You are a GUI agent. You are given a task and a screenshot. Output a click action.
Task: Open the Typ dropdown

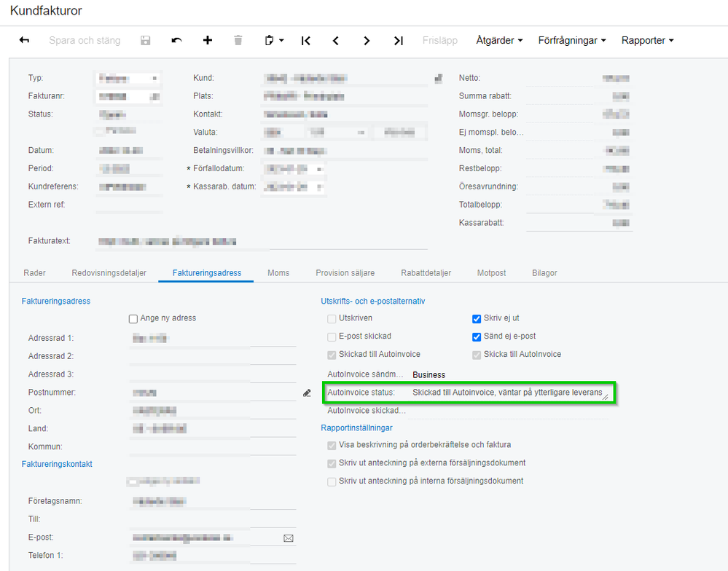154,79
